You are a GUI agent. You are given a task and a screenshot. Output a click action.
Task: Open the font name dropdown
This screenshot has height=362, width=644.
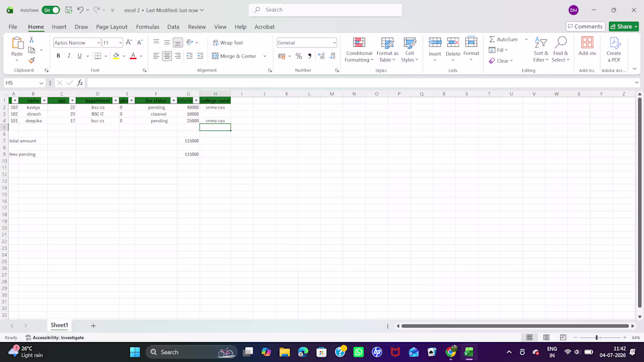[98, 43]
